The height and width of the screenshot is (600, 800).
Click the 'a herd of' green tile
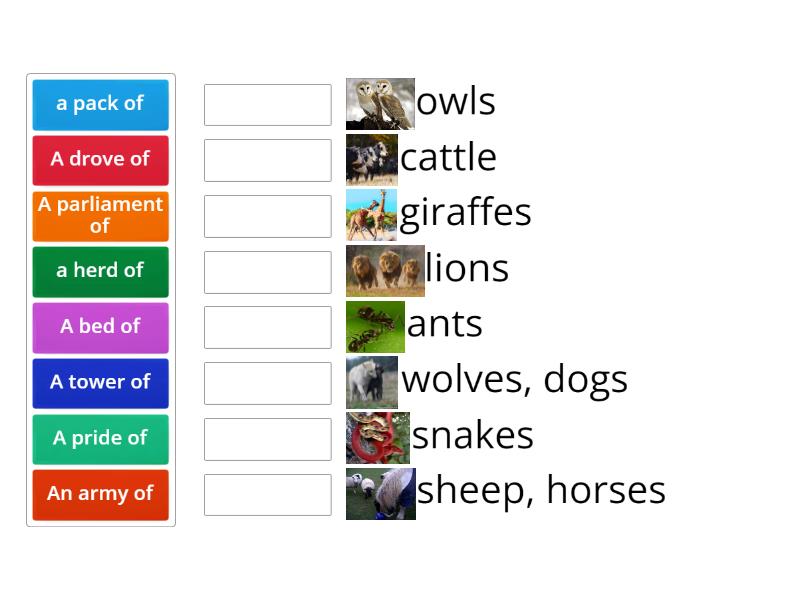[100, 271]
